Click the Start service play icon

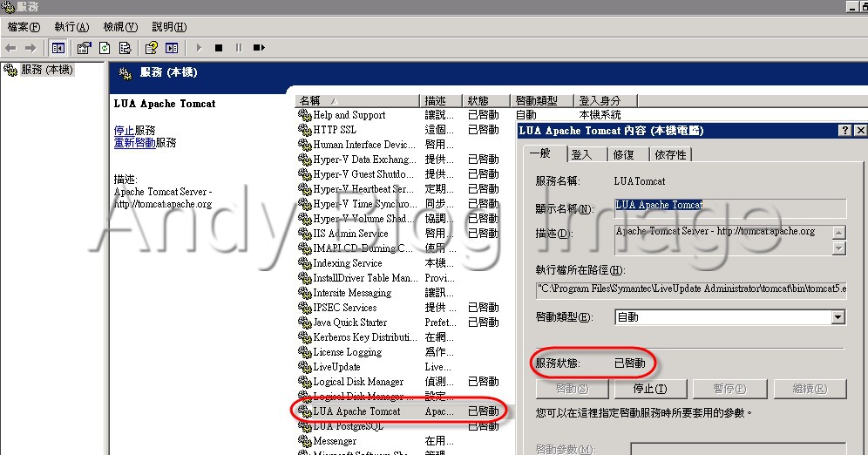(x=199, y=48)
